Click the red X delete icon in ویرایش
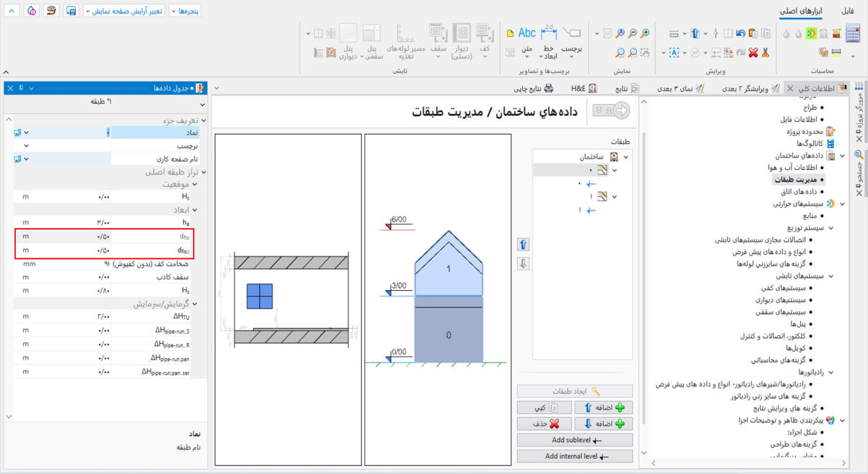The height and width of the screenshot is (474, 868). pos(753,53)
